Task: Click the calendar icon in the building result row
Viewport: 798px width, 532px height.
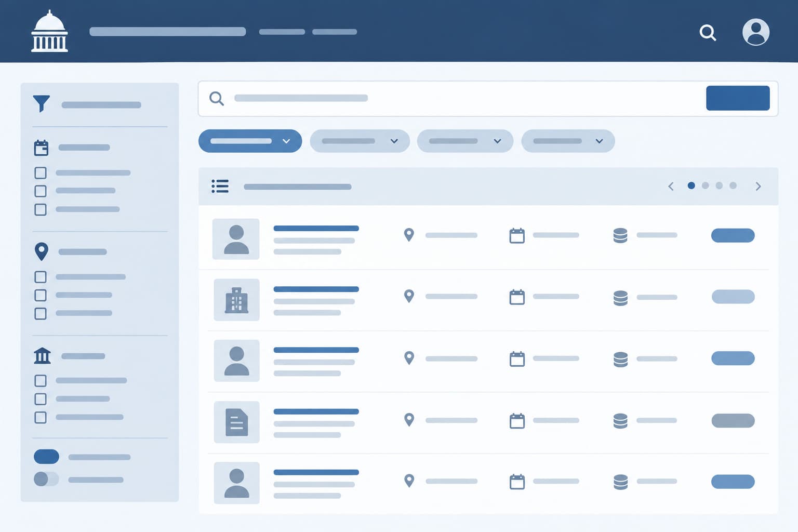Action: [x=517, y=297]
